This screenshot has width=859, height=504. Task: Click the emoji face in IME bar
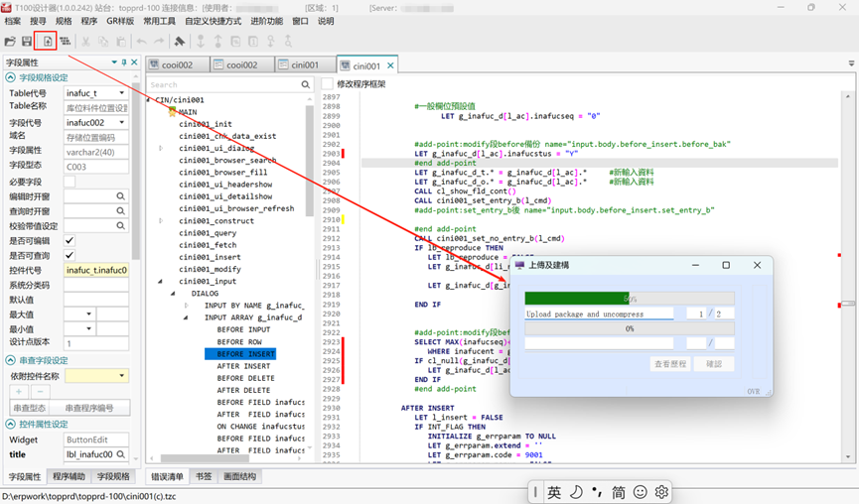tap(640, 492)
